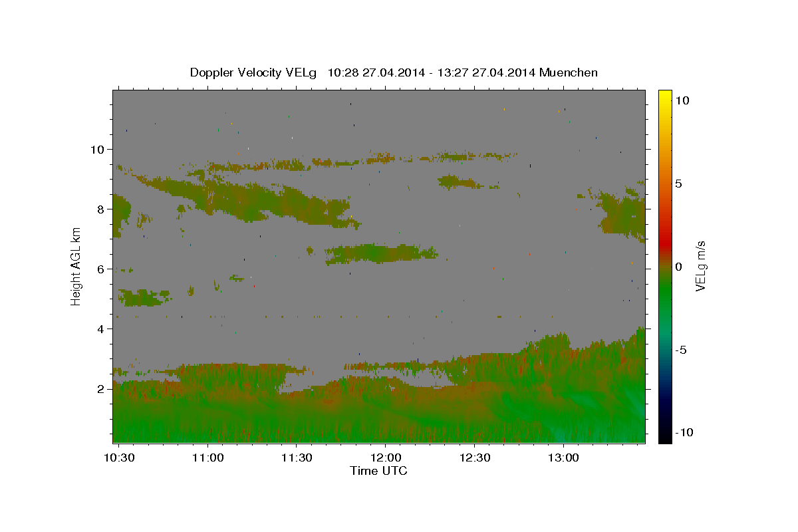The image size is (798, 532).
Task: Click the plot title 'Doppler Velocity VELg'
Action: point(254,72)
